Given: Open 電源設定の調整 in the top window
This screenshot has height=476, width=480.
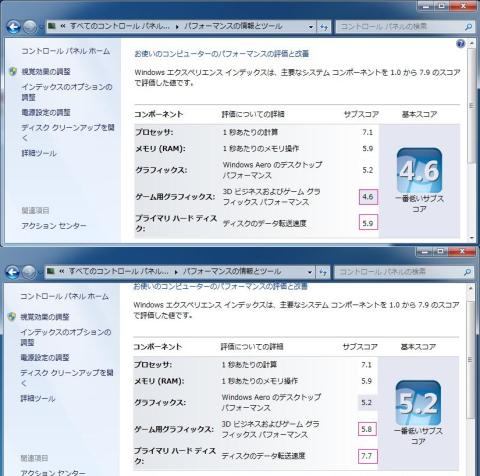Looking at the screenshot, I should coord(46,112).
